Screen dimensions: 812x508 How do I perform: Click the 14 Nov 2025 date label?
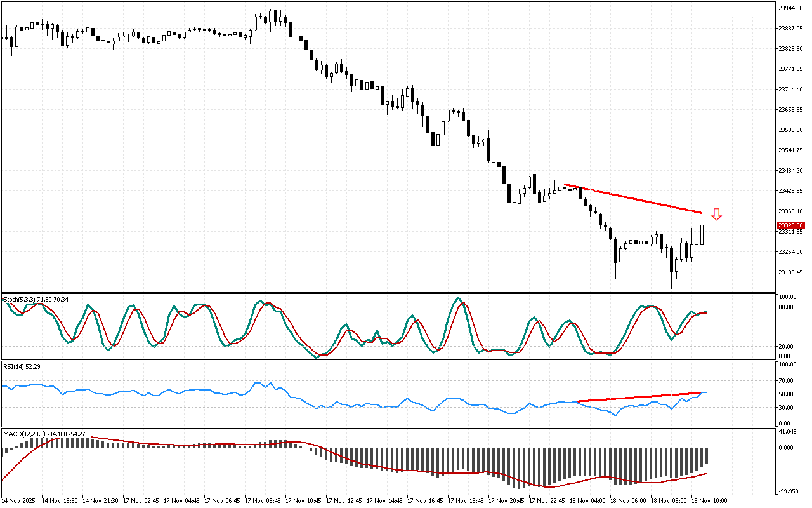coord(18,500)
